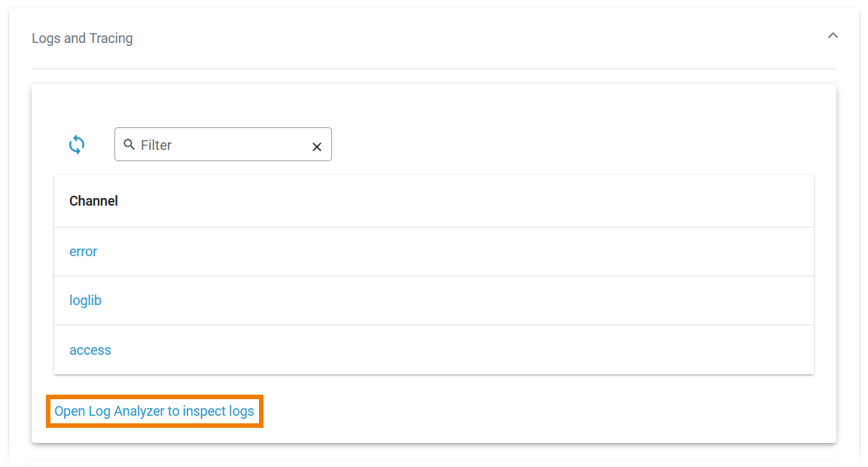Viewport: 868px width, 467px height.
Task: Select the error row in the channel table
Action: tap(434, 252)
